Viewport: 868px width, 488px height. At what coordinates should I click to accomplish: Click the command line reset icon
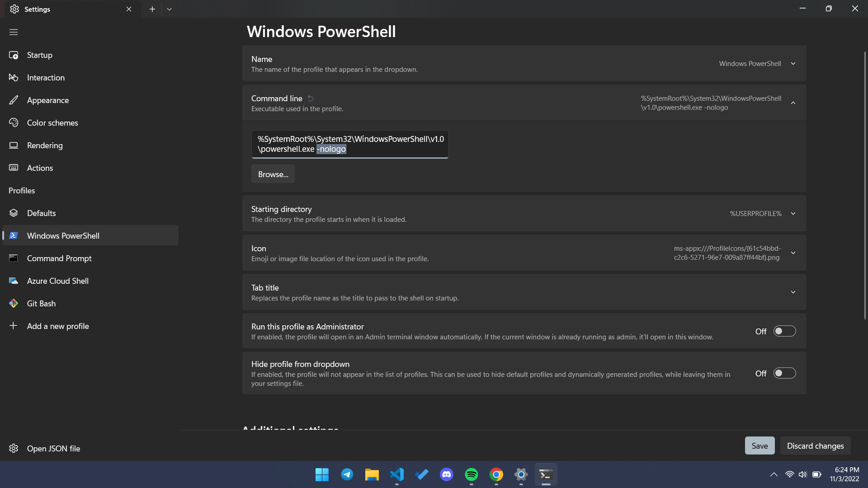click(311, 98)
